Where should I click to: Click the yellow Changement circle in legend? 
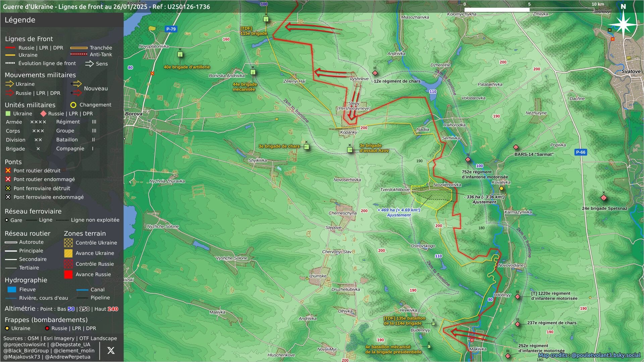(x=73, y=105)
